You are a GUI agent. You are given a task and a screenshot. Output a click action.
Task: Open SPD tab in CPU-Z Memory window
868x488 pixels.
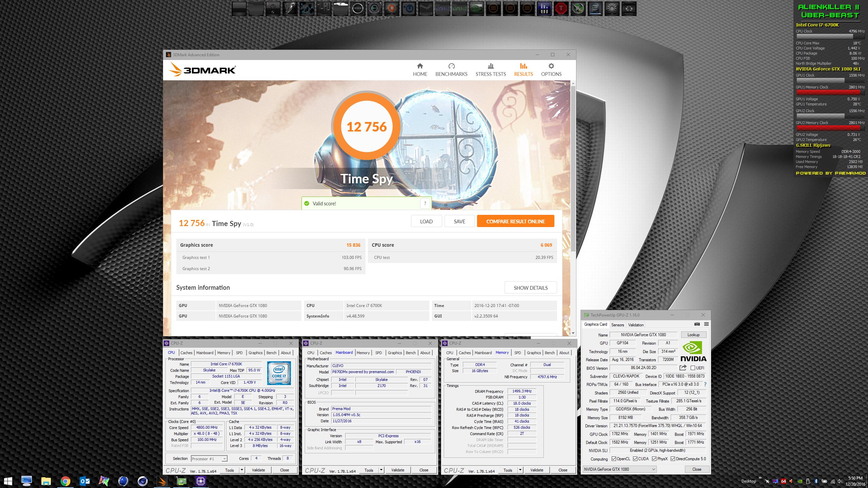pyautogui.click(x=517, y=353)
